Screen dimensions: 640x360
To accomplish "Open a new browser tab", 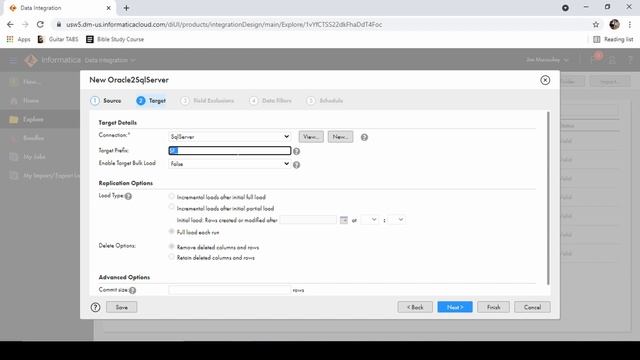I will click(x=126, y=8).
